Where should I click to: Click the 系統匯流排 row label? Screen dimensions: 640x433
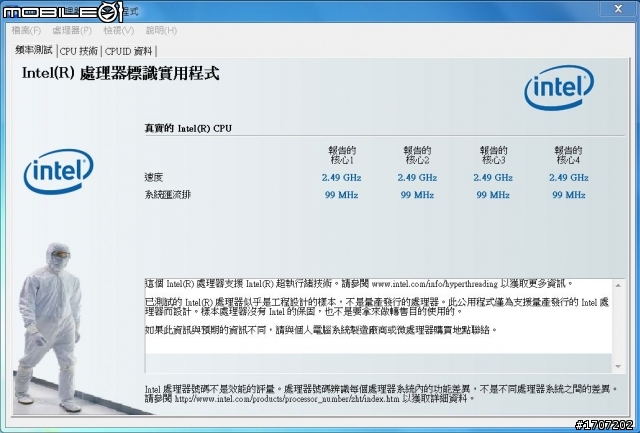(x=167, y=195)
